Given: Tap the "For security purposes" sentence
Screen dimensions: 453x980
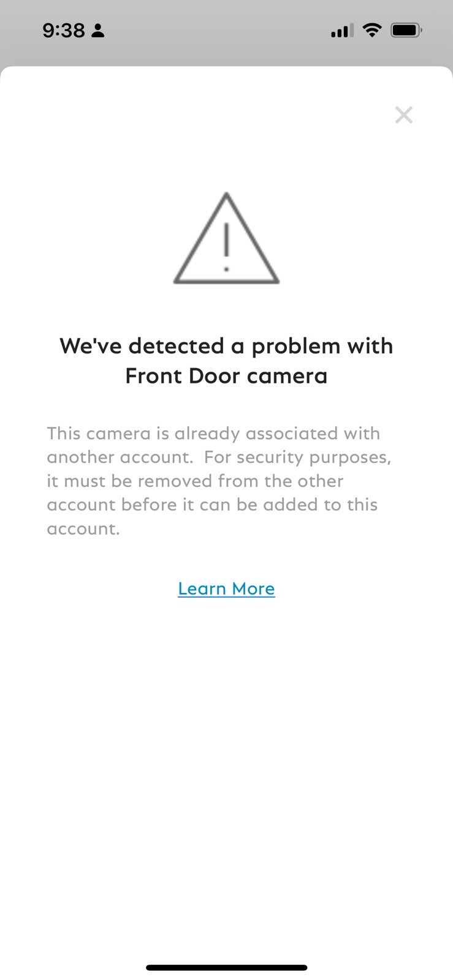Looking at the screenshot, I should click(x=297, y=458).
